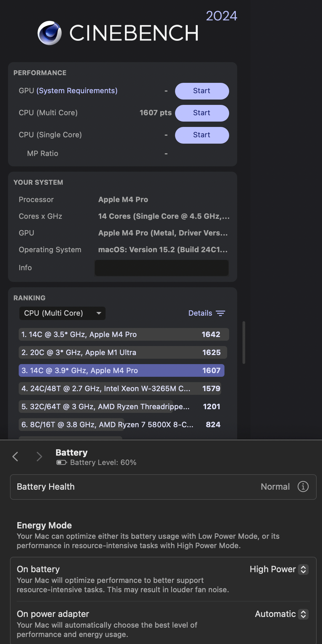Open the System Requirements link
This screenshot has height=644, width=322.
[77, 91]
